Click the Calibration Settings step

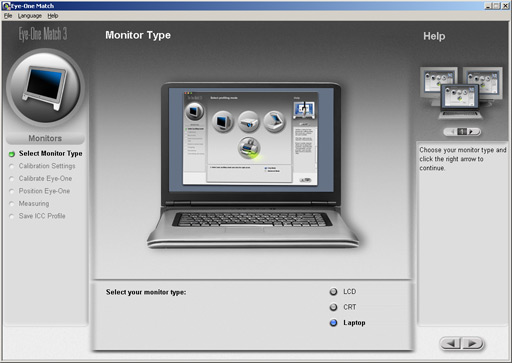click(x=47, y=166)
